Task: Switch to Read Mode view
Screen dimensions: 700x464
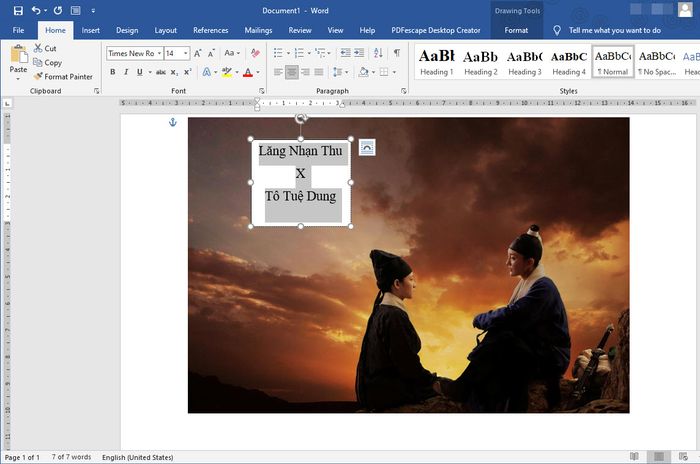Action: (x=634, y=456)
